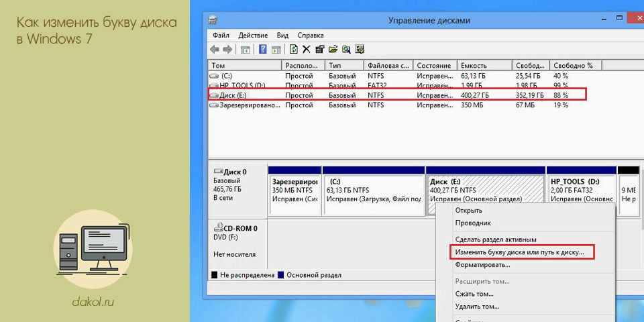Open the Действие menu

[253, 36]
